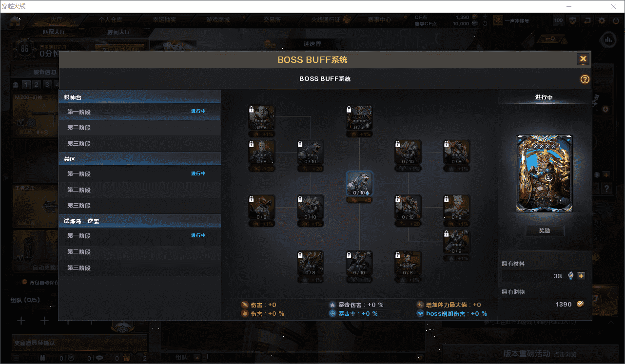This screenshot has width=625, height=364.
Task: Click the power exit icon
Action: [x=615, y=20]
